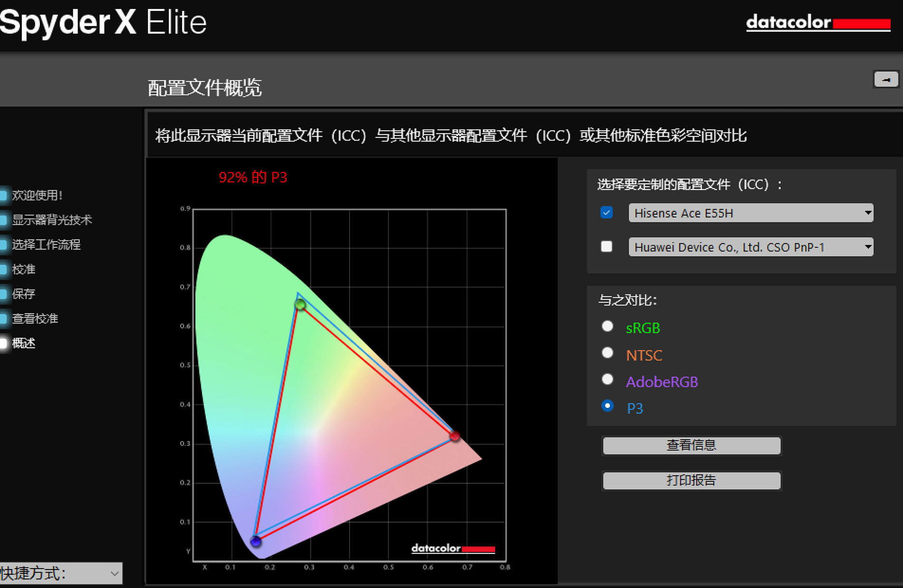Enable the Huawei Device profile checkbox

coord(606,247)
